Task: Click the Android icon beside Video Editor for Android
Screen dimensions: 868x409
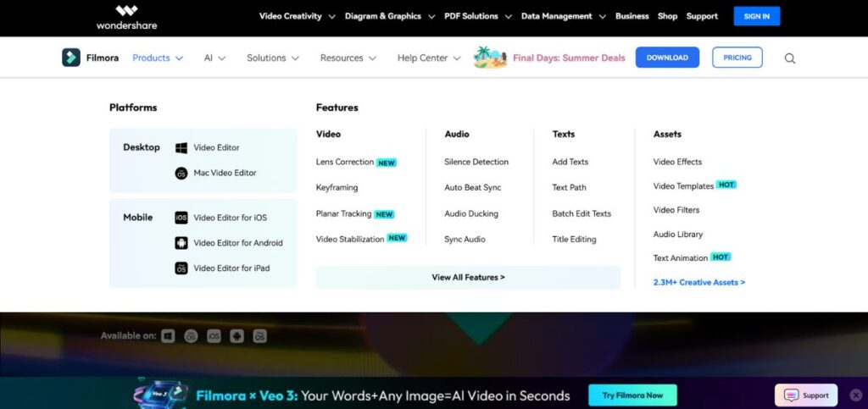Action: click(181, 243)
